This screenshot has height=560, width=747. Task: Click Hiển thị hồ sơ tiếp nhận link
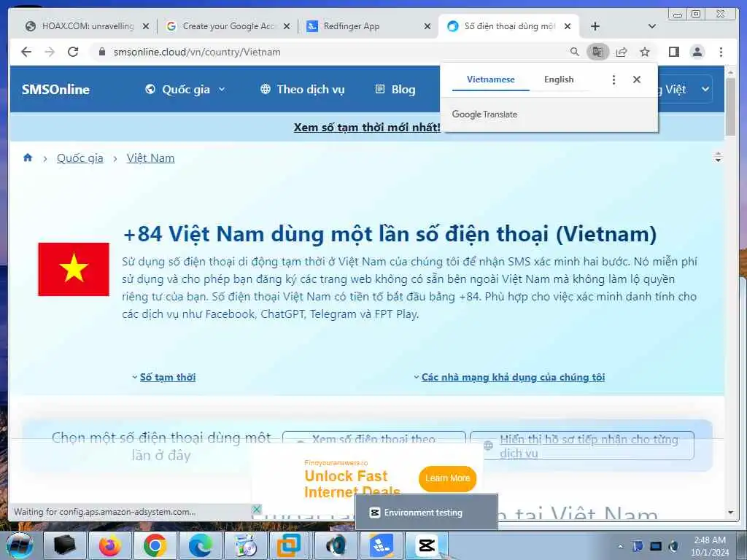tap(589, 446)
